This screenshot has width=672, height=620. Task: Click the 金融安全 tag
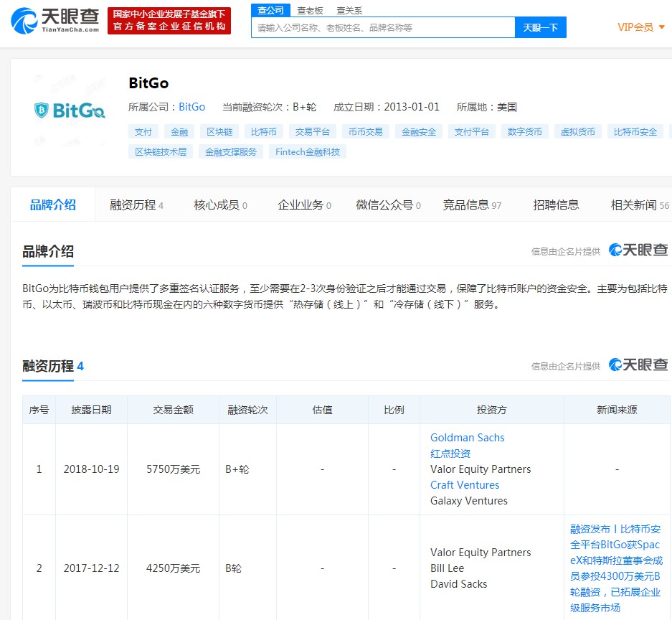pyautogui.click(x=419, y=131)
